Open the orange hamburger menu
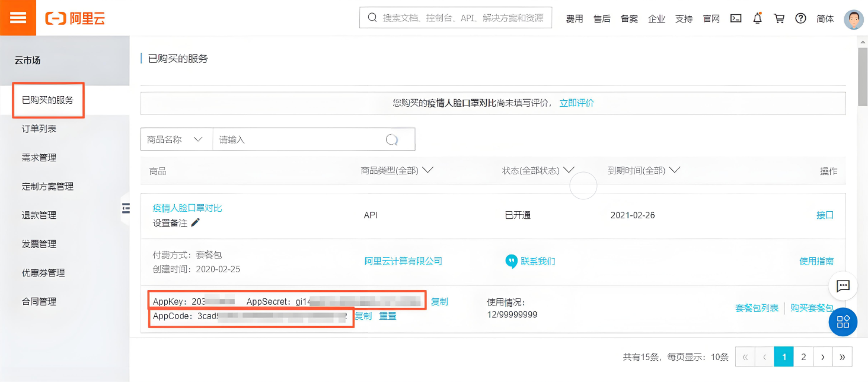Screen dimensions: 868x382 [18, 18]
